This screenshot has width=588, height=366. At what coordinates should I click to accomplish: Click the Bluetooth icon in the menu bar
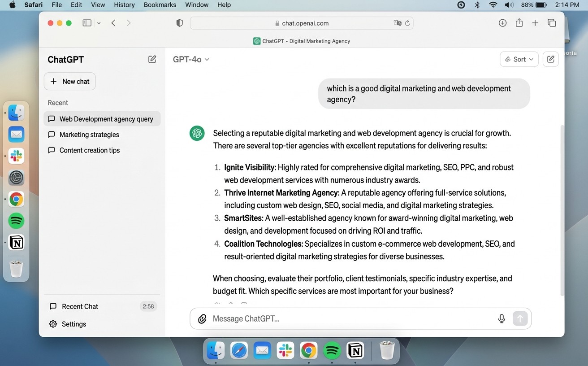pos(477,5)
